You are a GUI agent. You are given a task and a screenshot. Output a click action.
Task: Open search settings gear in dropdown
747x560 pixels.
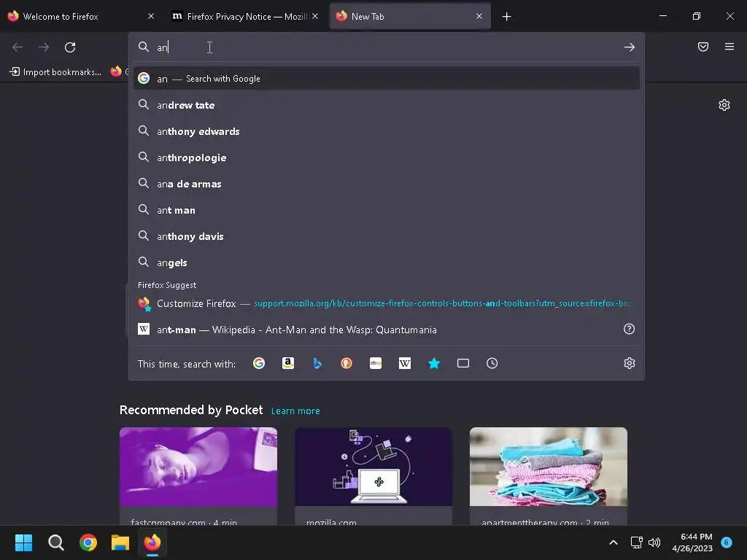[x=630, y=363]
